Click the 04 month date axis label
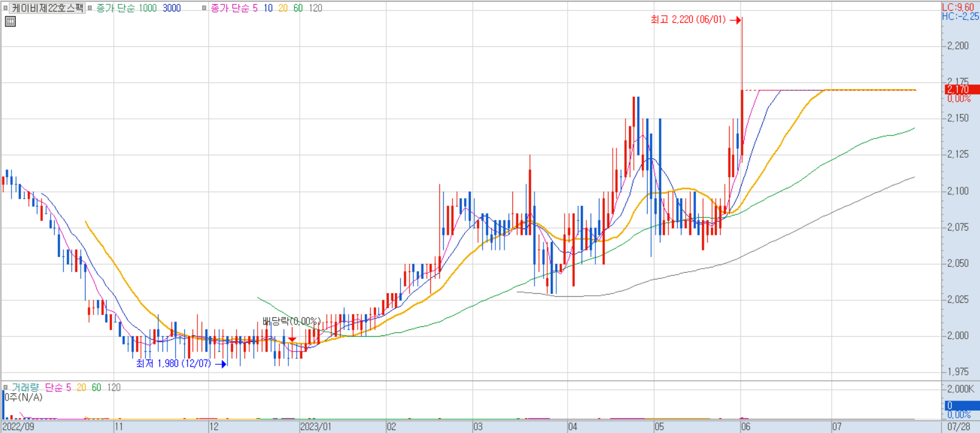Screen dimensions: 980x433 (572, 427)
